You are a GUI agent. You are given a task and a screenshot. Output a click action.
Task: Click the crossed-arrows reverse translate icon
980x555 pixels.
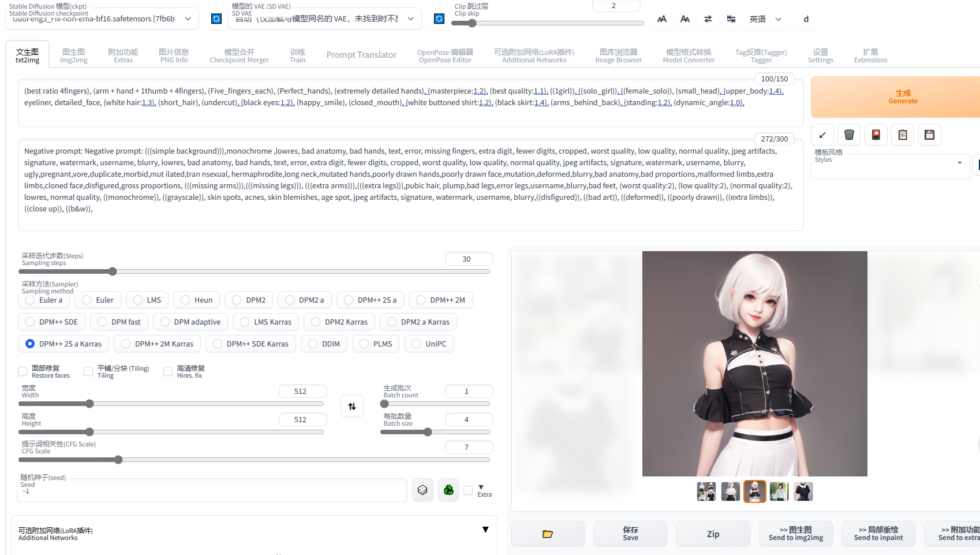[x=731, y=19]
